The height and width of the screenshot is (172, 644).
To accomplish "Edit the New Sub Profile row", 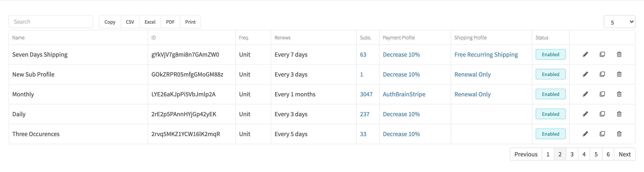I will (585, 74).
